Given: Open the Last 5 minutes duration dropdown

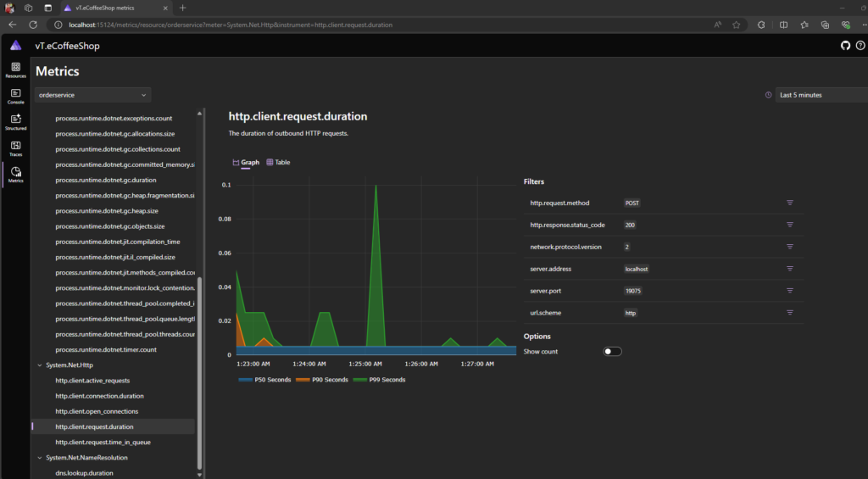Looking at the screenshot, I should coord(821,95).
